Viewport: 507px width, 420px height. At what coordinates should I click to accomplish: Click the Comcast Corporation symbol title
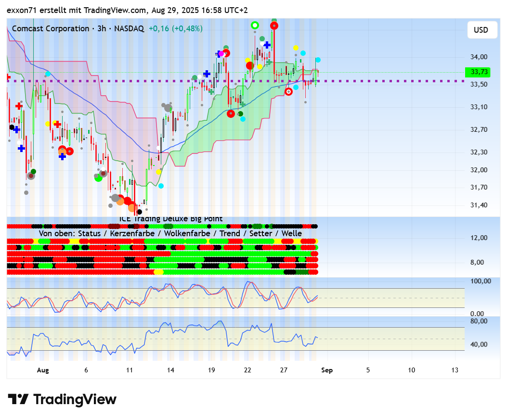[51, 29]
